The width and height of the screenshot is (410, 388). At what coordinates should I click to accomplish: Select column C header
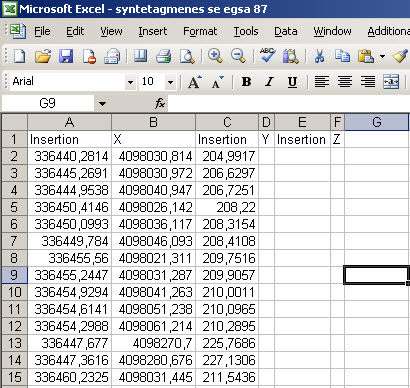click(227, 122)
